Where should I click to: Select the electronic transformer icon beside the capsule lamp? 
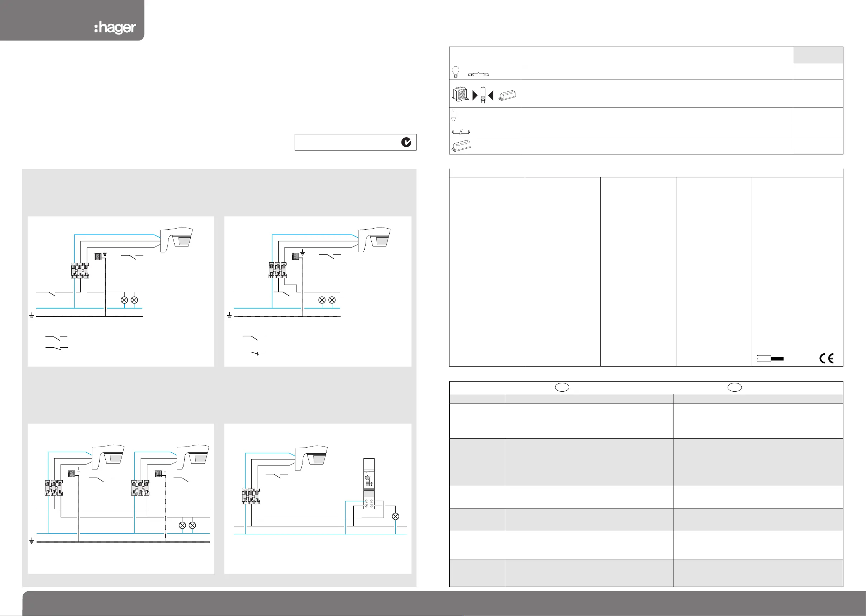click(x=507, y=96)
